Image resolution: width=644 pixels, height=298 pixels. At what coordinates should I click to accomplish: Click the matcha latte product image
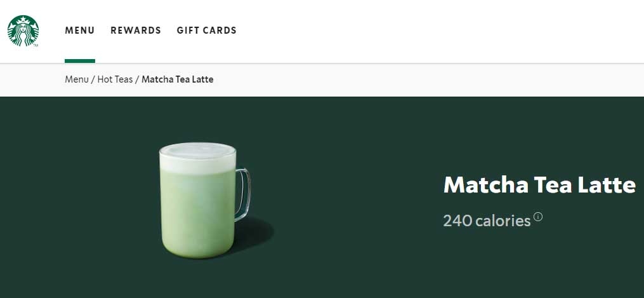(205, 201)
